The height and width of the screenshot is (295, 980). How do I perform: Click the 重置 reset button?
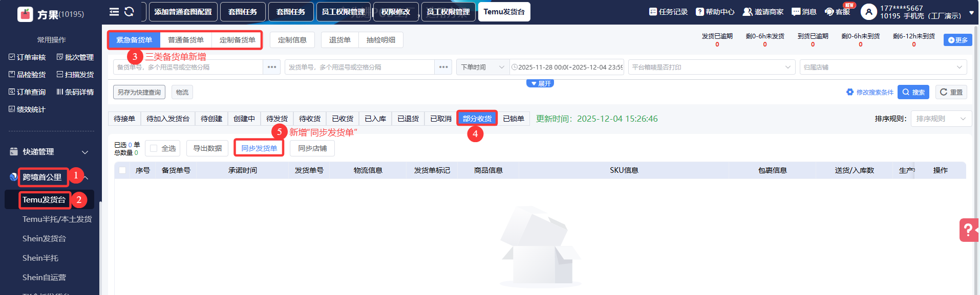[x=951, y=92]
